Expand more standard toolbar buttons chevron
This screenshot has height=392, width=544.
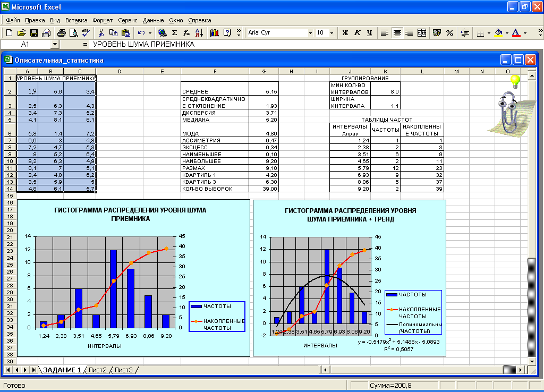pos(239,32)
